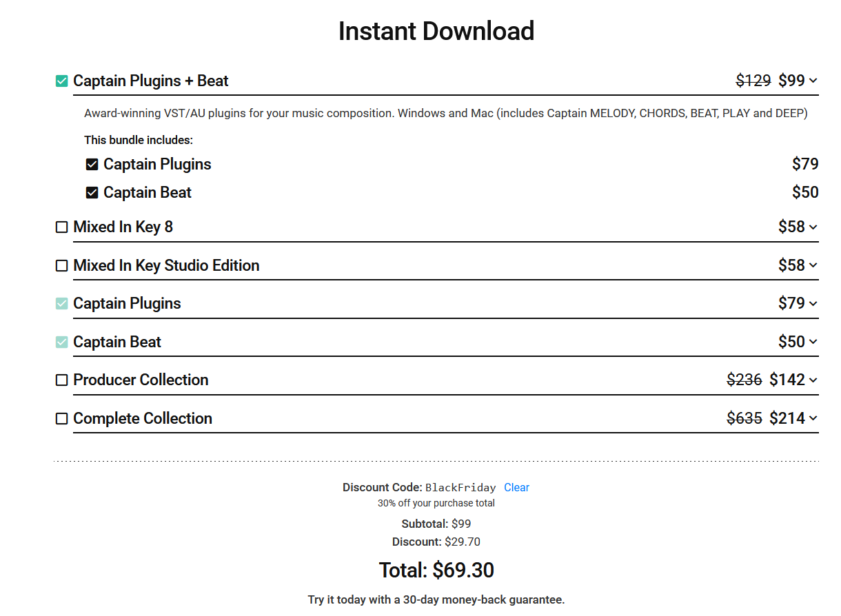The image size is (841, 616).
Task: Click the Total: $69.30 text
Action: click(436, 571)
